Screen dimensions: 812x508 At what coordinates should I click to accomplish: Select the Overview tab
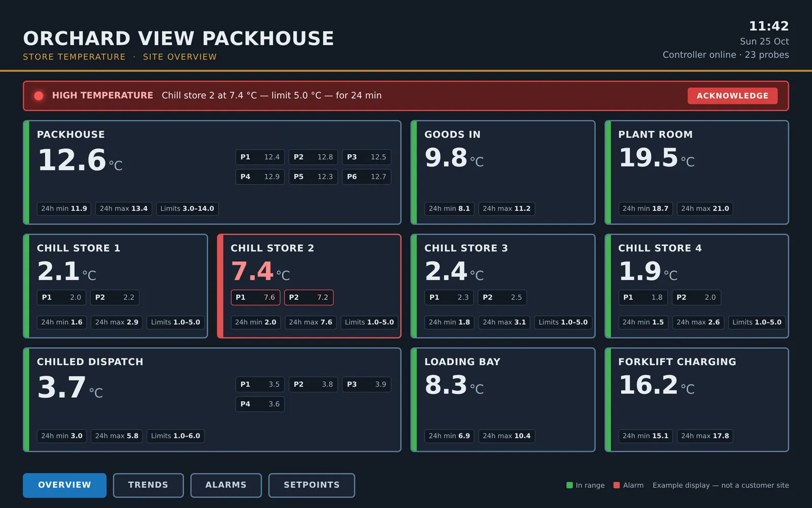64,485
